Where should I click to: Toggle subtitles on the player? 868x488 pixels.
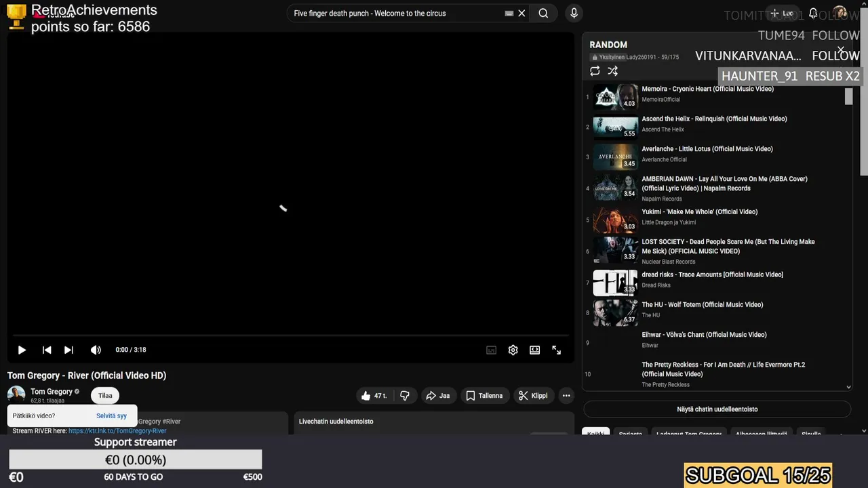[x=492, y=350]
